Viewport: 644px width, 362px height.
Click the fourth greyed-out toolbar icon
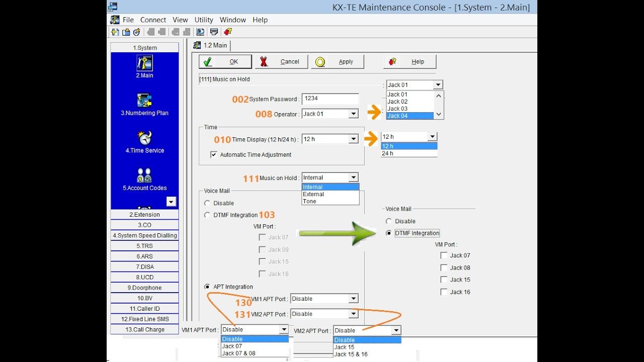click(186, 32)
